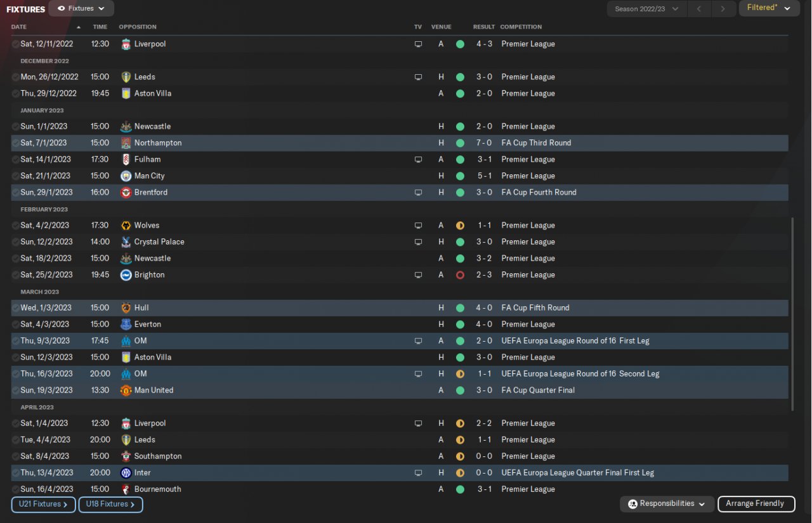
Task: Click the Wolves club badge
Action: tap(126, 226)
